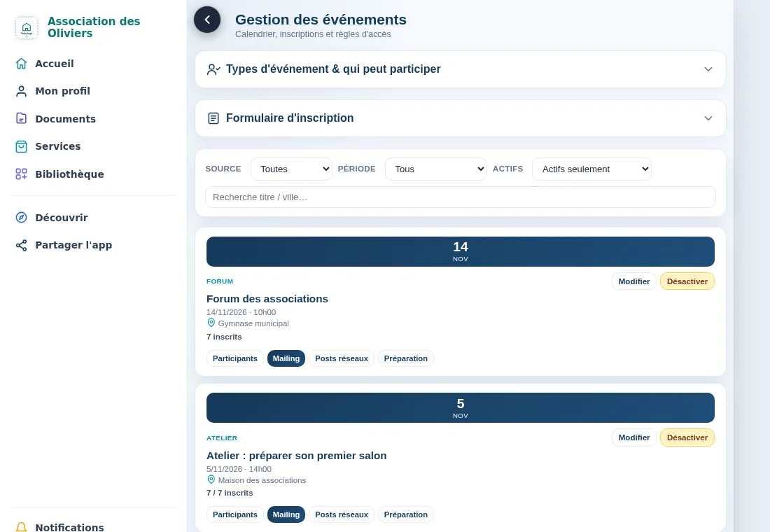Click the Association des Oliviers name
770x532 pixels.
tap(94, 27)
